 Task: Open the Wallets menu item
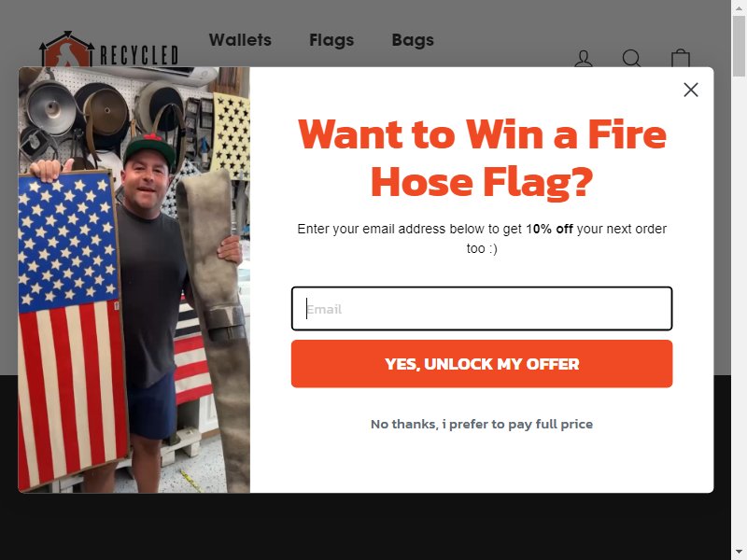pos(240,40)
